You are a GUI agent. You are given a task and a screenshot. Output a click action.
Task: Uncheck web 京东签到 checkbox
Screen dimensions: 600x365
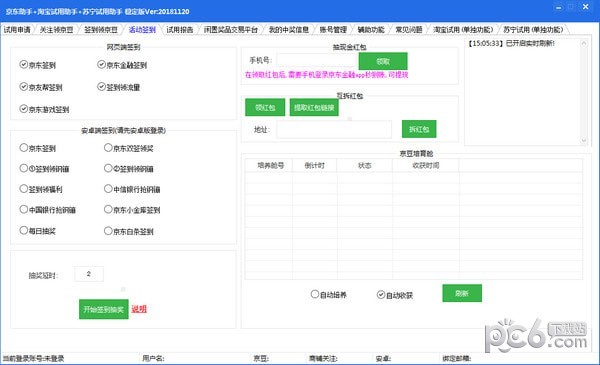click(23, 65)
